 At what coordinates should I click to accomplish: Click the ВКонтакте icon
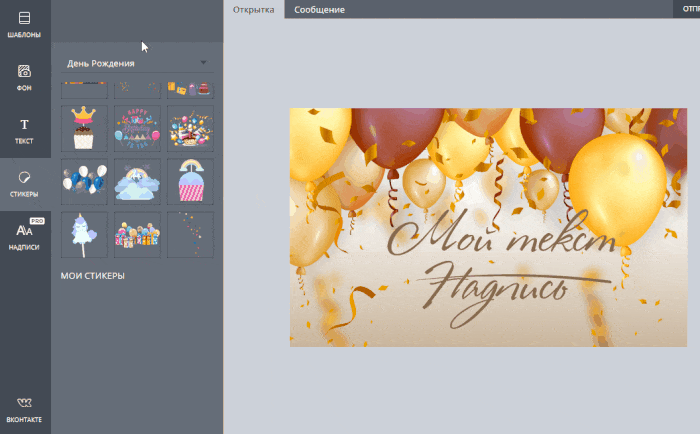point(24,409)
